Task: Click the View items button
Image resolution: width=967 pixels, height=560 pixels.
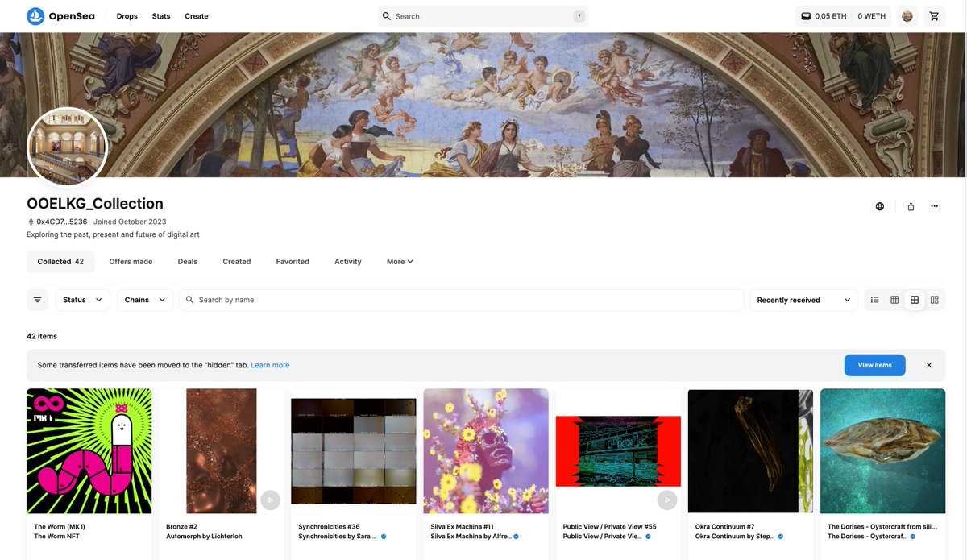Action: [x=874, y=365]
